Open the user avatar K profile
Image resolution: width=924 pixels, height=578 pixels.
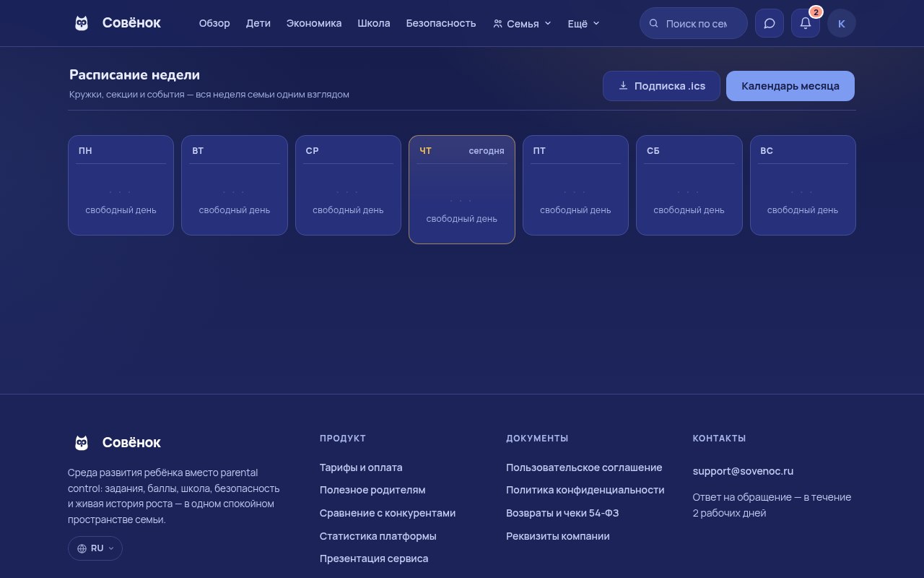842,23
